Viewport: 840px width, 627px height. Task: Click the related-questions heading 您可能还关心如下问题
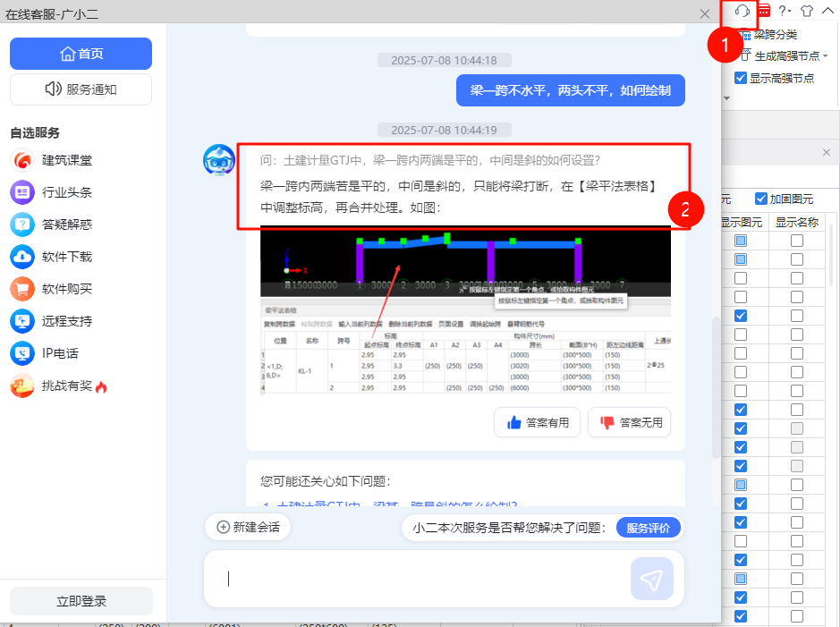point(326,481)
